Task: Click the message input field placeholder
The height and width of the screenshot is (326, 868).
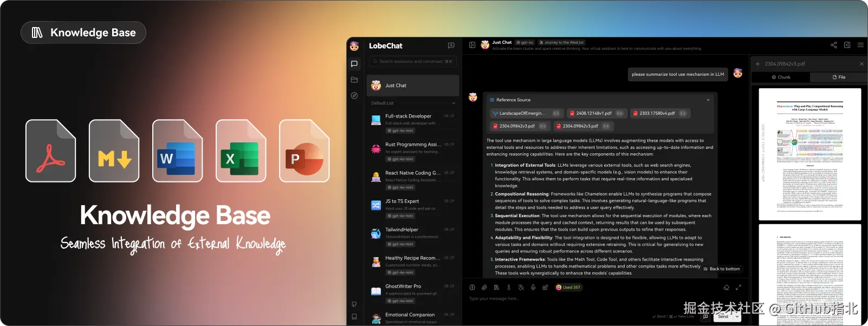Action: pyautogui.click(x=494, y=299)
